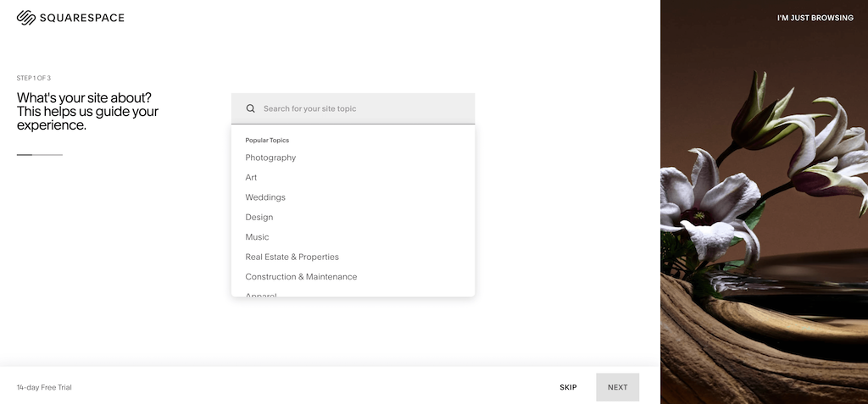868x404 pixels.
Task: Click the magnifying glass search icon
Action: (x=251, y=108)
